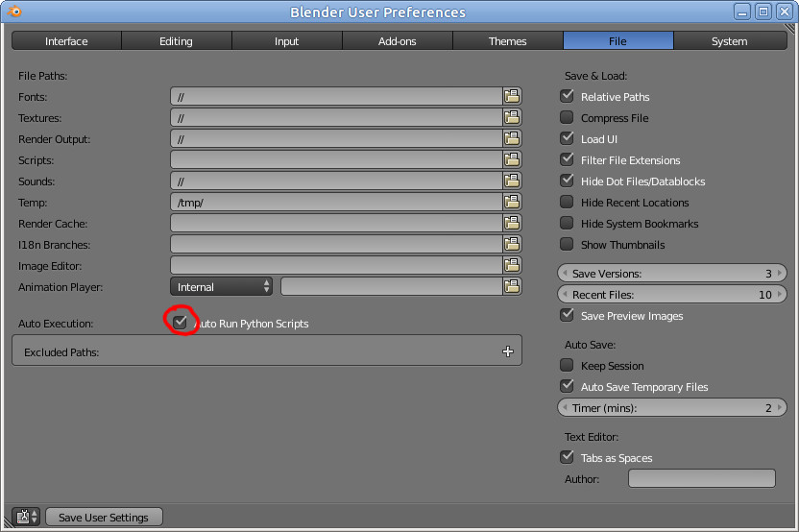Click the Fonts path input field
799x532 pixels.
click(336, 96)
